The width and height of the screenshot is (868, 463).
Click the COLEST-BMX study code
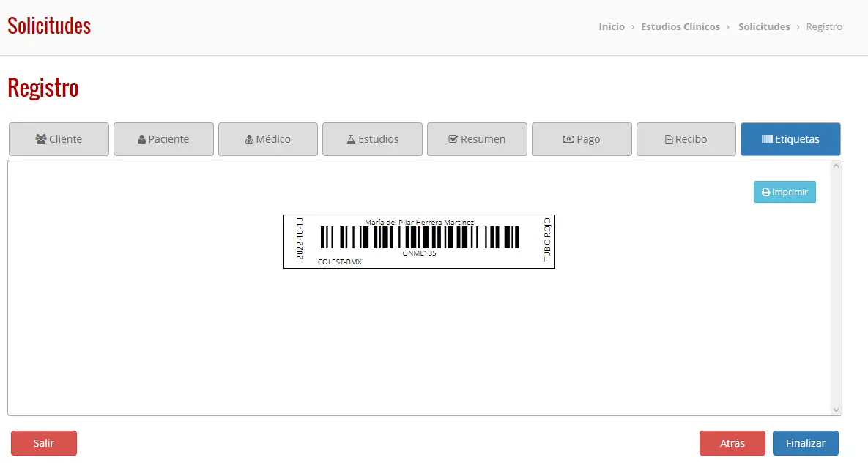click(339, 262)
